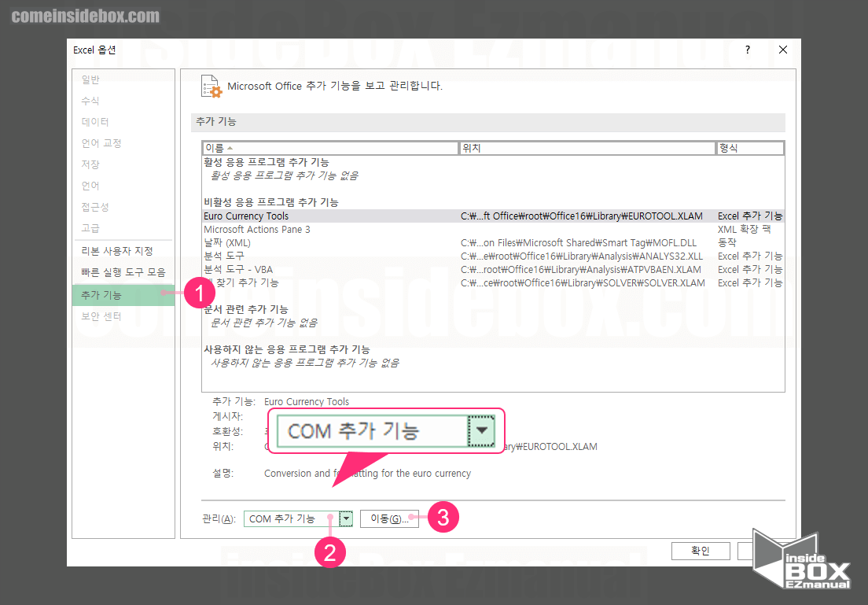Switch to the 일반 options page
Image resolution: width=868 pixels, height=605 pixels.
pos(89,79)
